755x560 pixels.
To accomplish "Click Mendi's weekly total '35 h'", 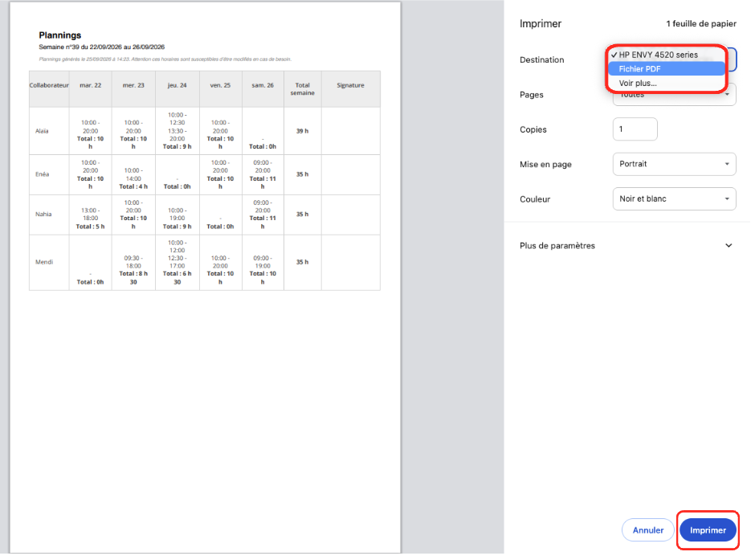I will 304,264.
